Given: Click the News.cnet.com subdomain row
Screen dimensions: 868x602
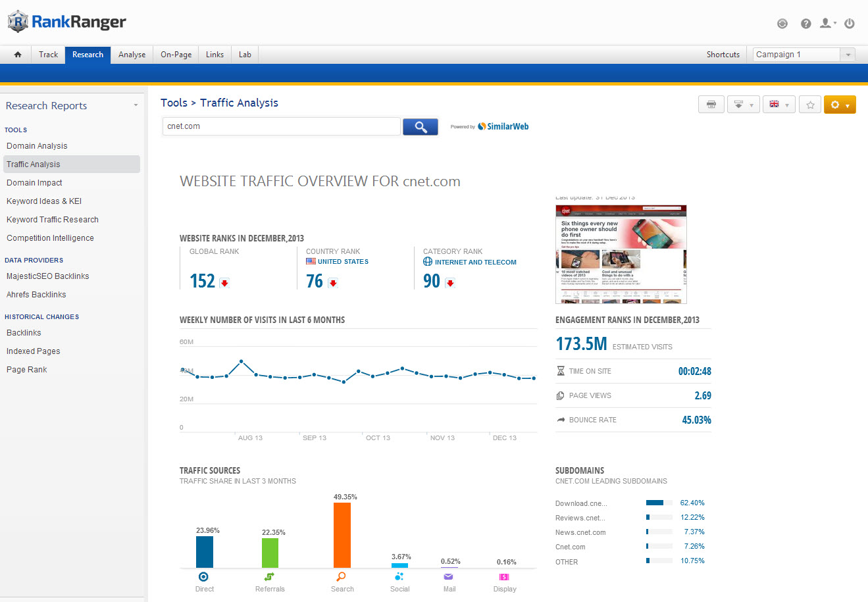Looking at the screenshot, I should (630, 532).
